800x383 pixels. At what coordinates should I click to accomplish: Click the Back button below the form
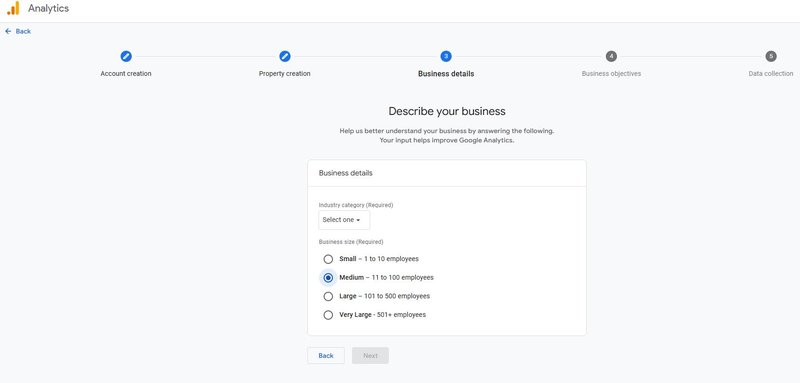click(x=326, y=355)
